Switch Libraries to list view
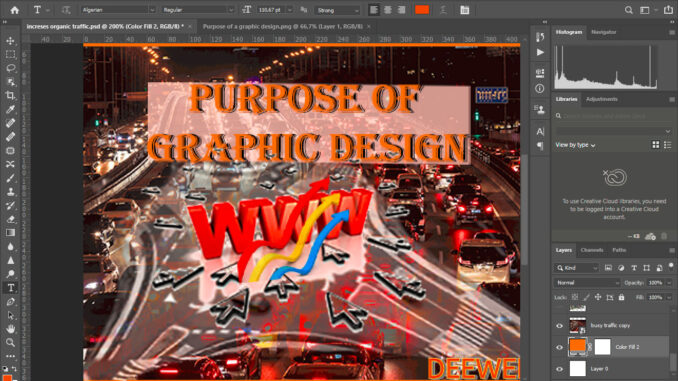The height and width of the screenshot is (381, 678). (x=668, y=145)
